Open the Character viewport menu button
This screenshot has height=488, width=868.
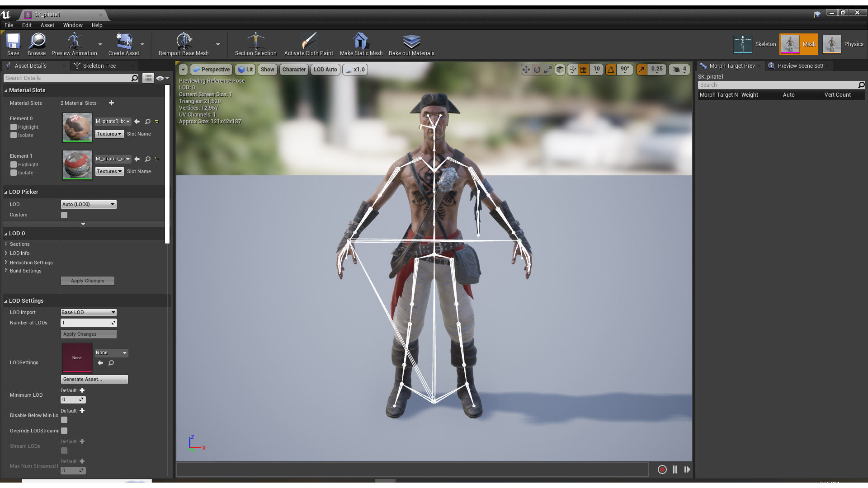pyautogui.click(x=294, y=70)
